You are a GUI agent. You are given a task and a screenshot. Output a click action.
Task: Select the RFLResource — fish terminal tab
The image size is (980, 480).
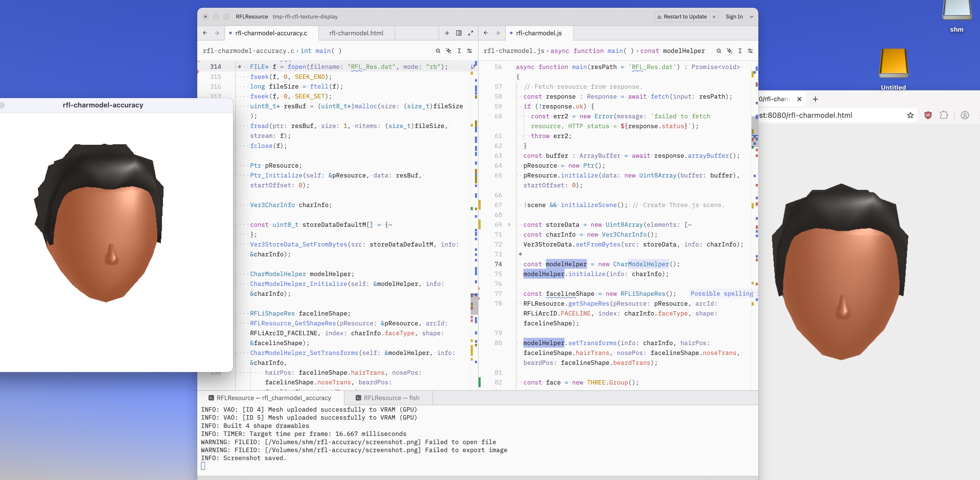[387, 398]
